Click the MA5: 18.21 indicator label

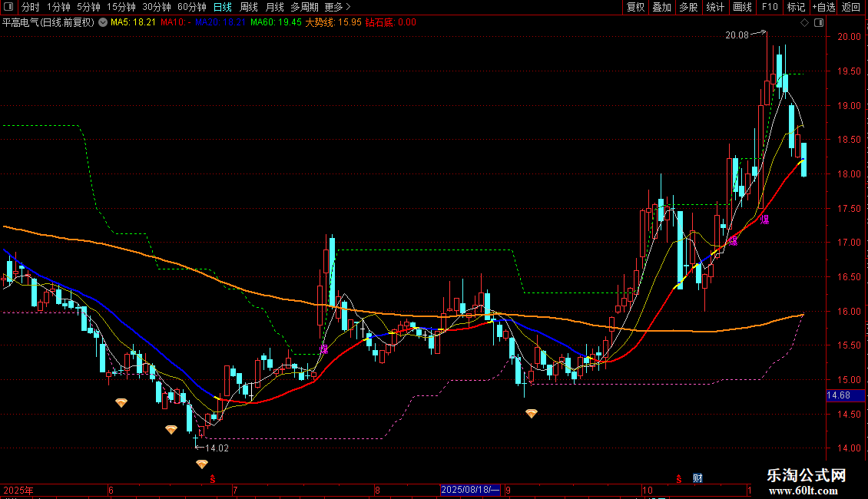coord(133,22)
